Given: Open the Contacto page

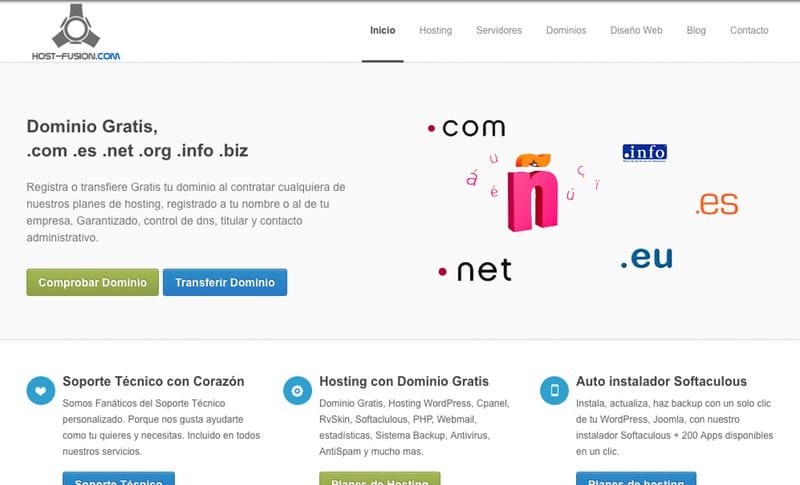Looking at the screenshot, I should point(749,31).
